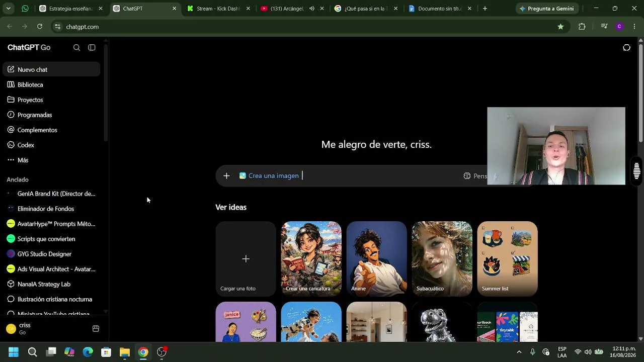Viewport: 644px width, 362px height.
Task: Click the Ver ideas heading
Action: pos(231,207)
